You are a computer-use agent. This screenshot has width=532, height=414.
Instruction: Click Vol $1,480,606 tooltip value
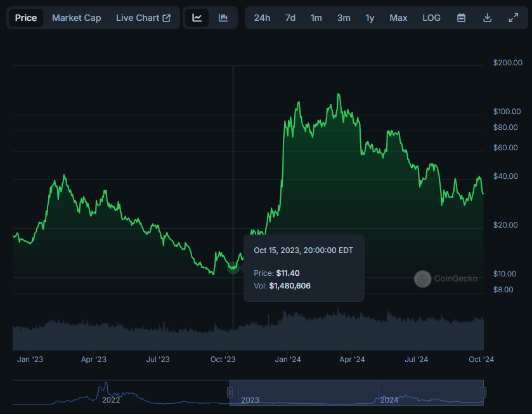coord(290,286)
